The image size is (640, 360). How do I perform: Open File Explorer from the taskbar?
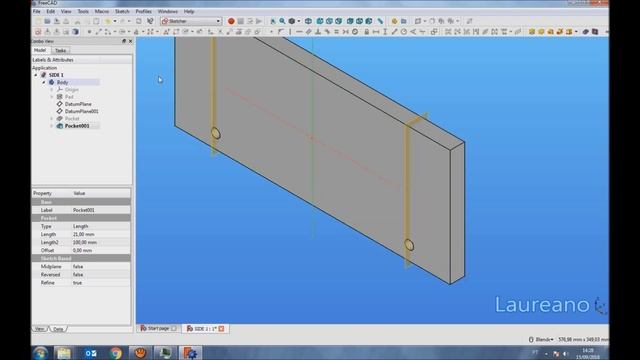click(64, 353)
